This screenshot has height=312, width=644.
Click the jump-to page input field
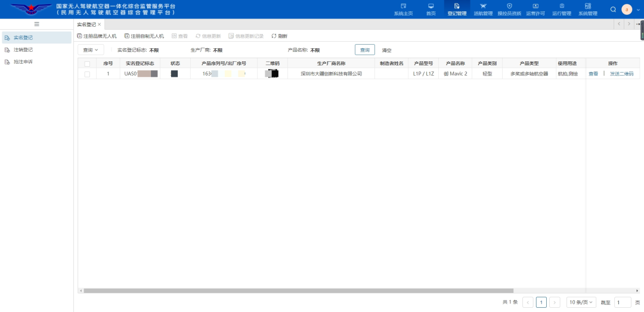point(623,302)
